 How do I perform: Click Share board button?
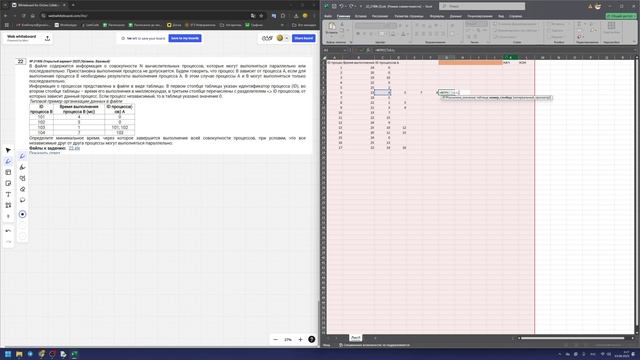(303, 38)
